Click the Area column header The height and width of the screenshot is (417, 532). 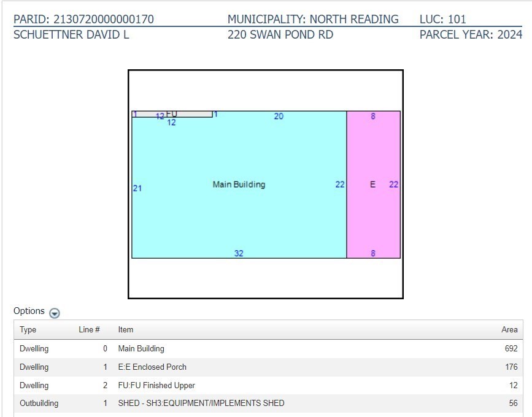point(509,330)
